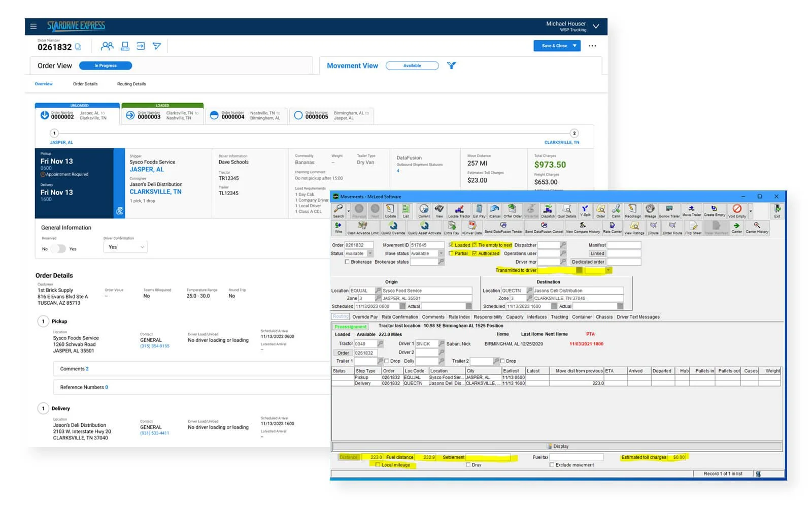This screenshot has width=812, height=508.
Task: Click the Mileage toolbar icon
Action: (x=650, y=211)
